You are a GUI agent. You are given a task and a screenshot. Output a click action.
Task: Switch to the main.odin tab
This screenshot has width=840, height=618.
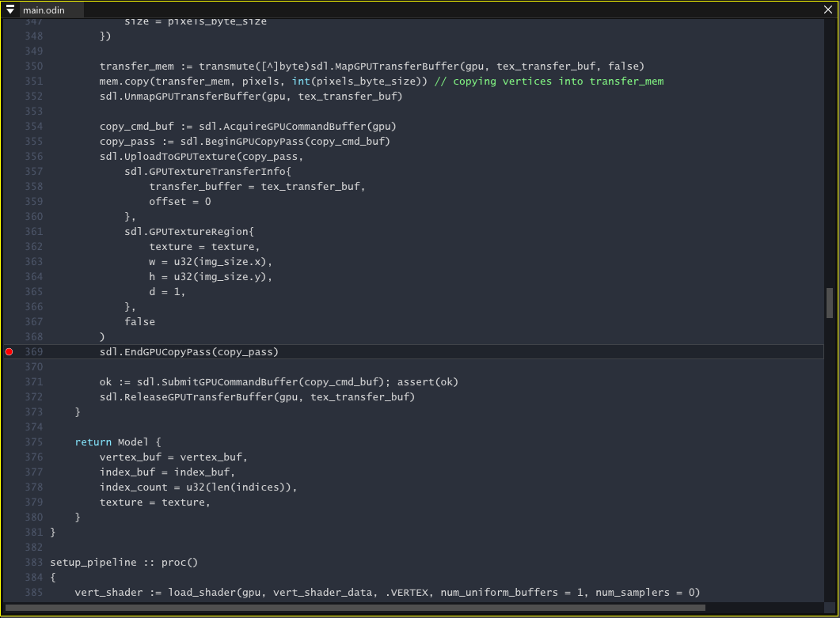(x=43, y=10)
